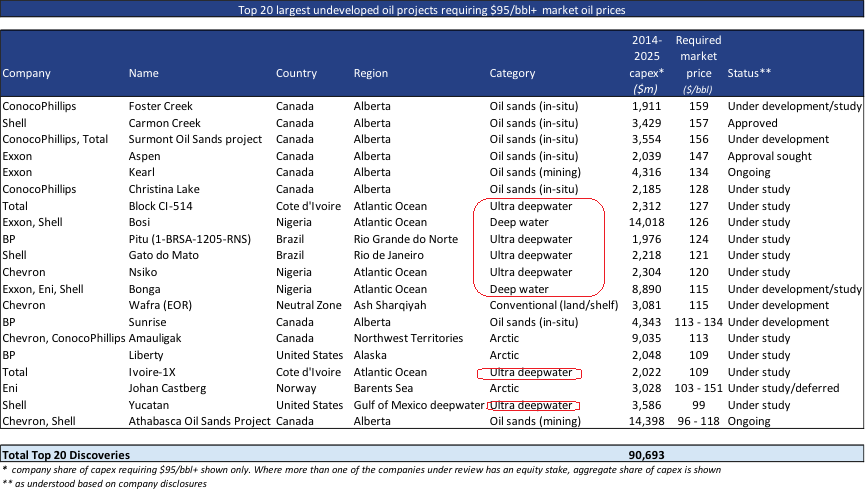Click the Exxon, Eni, Shell company cell
Image resolution: width=865 pixels, height=490 pixels.
tap(43, 289)
